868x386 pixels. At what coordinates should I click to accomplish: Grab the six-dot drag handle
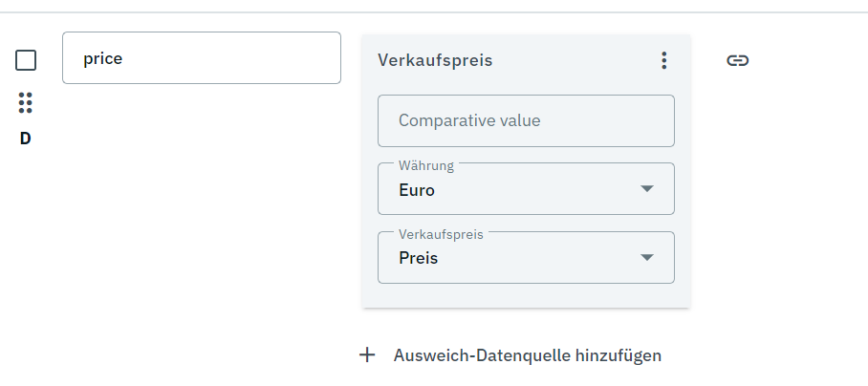coord(26,103)
